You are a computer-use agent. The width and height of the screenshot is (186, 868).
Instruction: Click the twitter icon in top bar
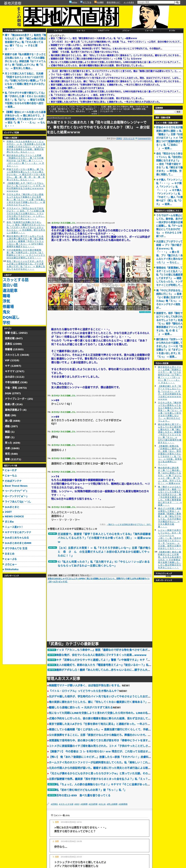coord(71,2)
